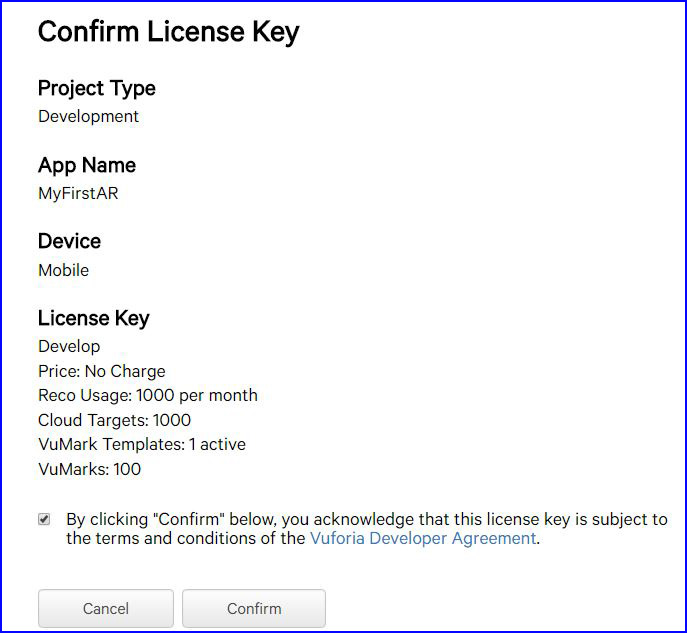687x633 pixels.
Task: Open the Vuforia Developer Agreement link
Action: (x=423, y=538)
